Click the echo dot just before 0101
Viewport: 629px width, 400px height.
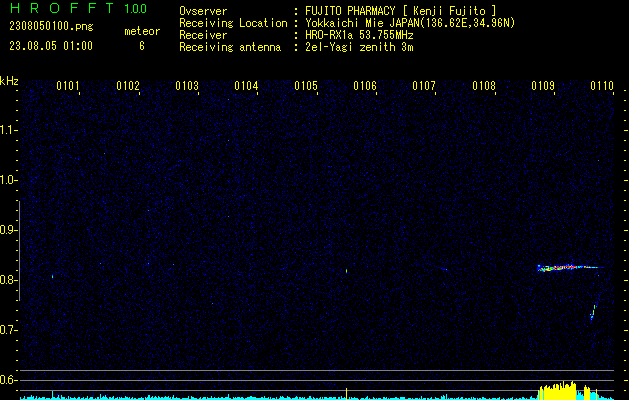point(53,276)
